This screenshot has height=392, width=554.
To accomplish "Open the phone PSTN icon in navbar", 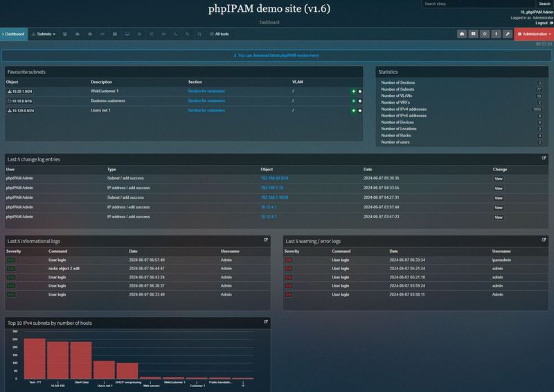I will pos(175,35).
